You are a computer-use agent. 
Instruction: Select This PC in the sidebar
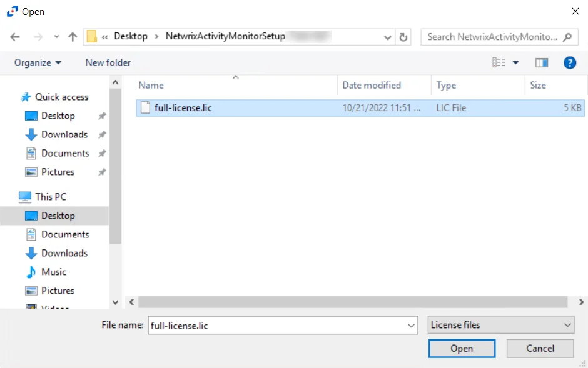pyautogui.click(x=51, y=197)
